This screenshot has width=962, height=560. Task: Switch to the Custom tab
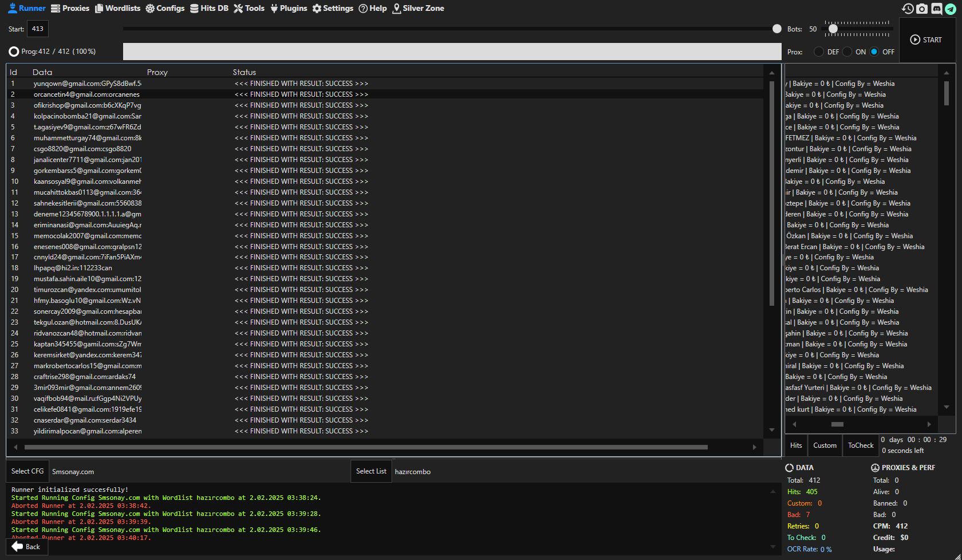[825, 445]
